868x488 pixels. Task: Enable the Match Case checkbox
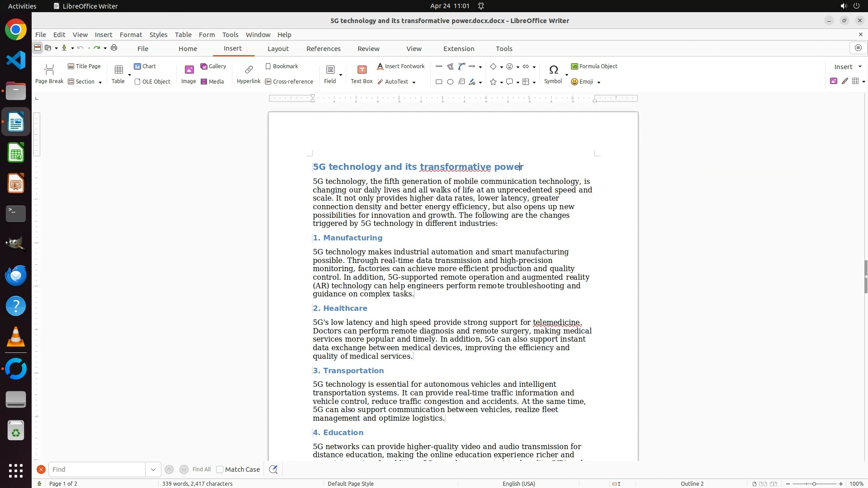tap(220, 469)
